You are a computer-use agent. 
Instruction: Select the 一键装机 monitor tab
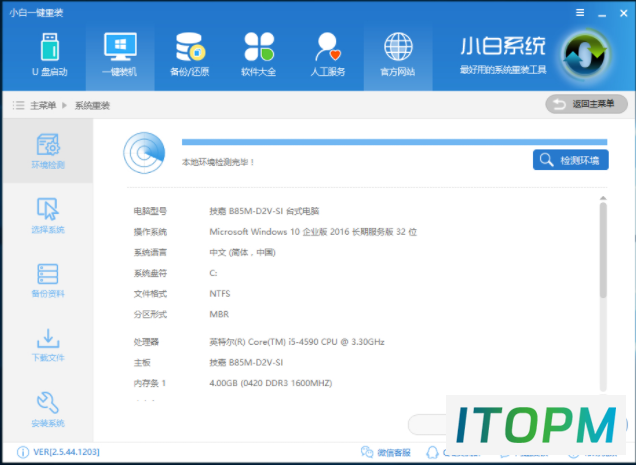(120, 55)
